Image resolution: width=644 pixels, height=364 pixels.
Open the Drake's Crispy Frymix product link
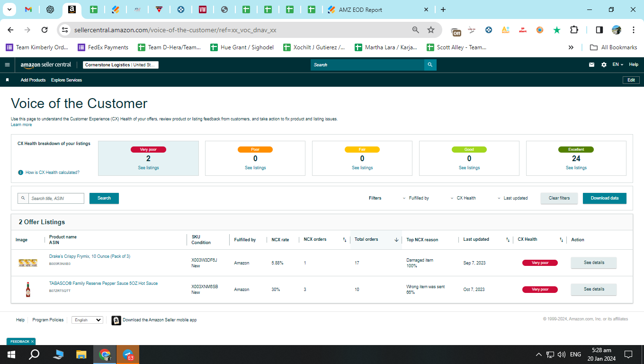[89, 256]
